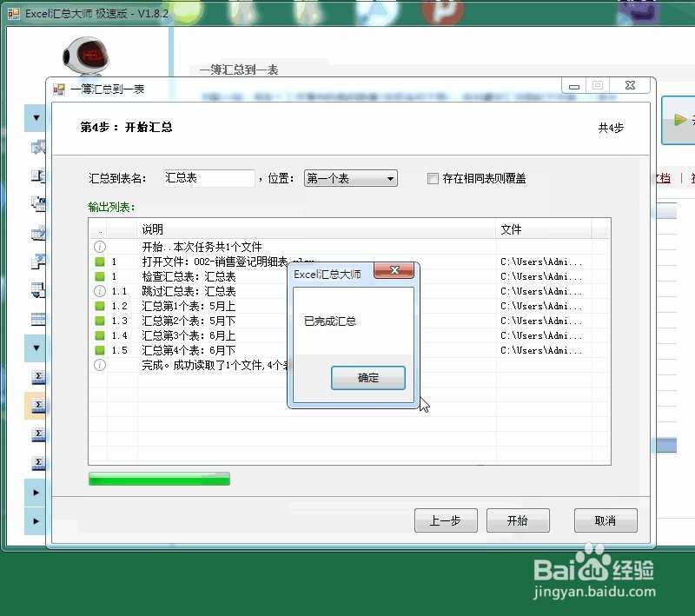Select row 汇总第3个表: 6月上

(x=349, y=335)
